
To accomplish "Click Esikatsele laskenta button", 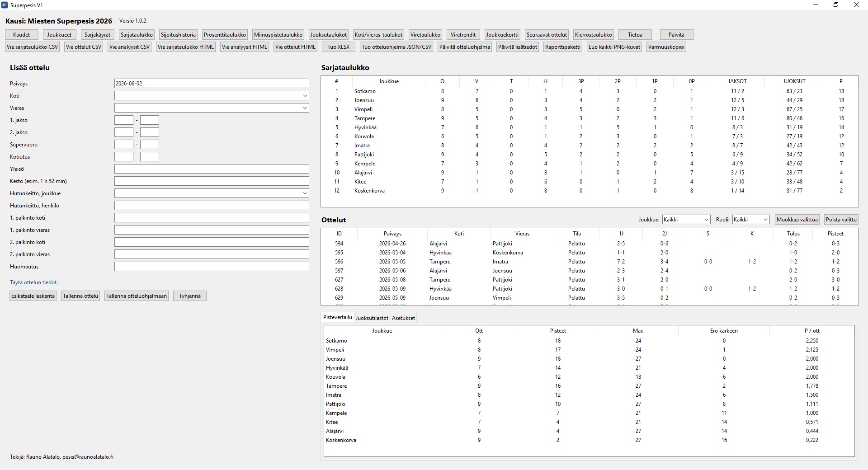I will pos(33,296).
